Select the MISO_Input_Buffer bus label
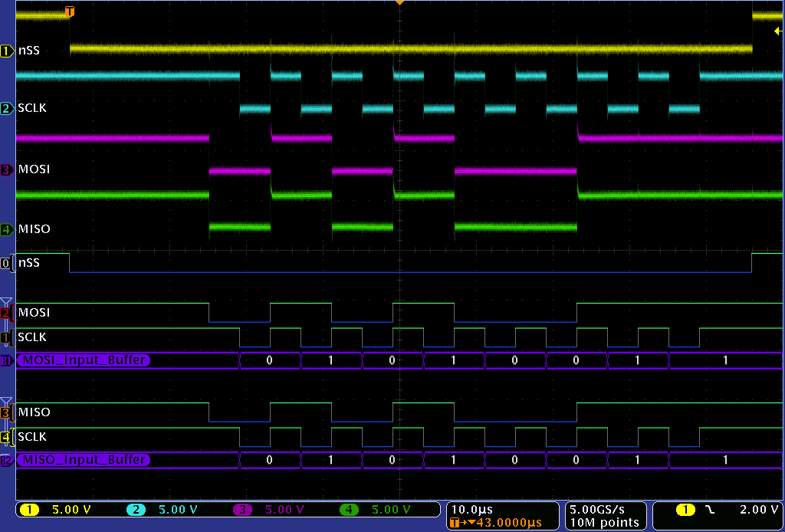 pyautogui.click(x=84, y=460)
